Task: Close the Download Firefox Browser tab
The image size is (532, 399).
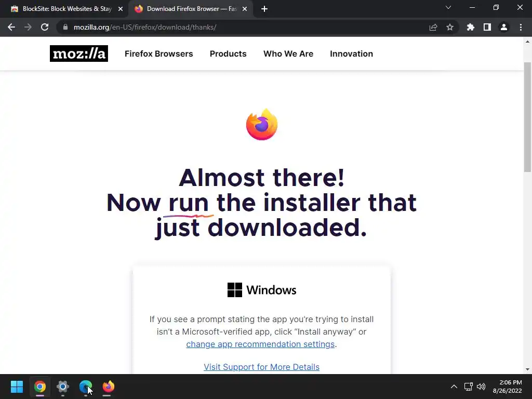Action: click(x=245, y=9)
